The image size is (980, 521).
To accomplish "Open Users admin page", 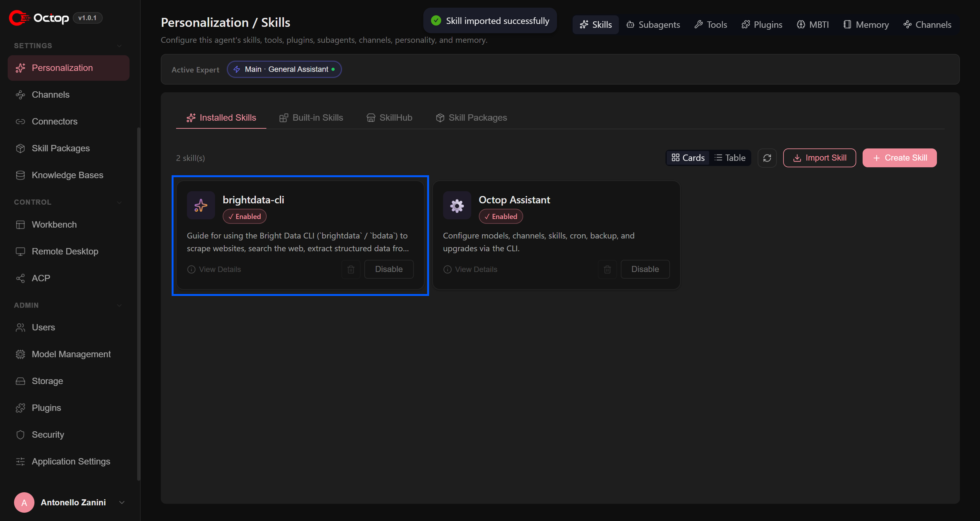I will (x=69, y=328).
